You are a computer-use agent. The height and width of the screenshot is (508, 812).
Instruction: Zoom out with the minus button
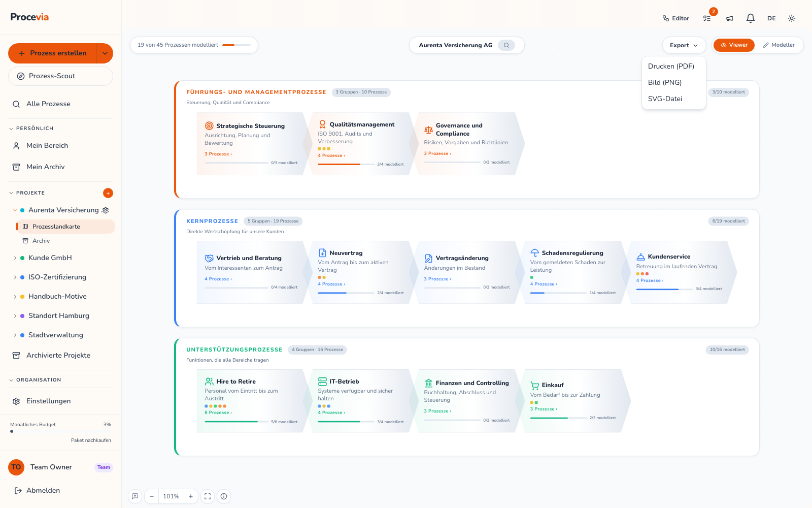click(151, 496)
